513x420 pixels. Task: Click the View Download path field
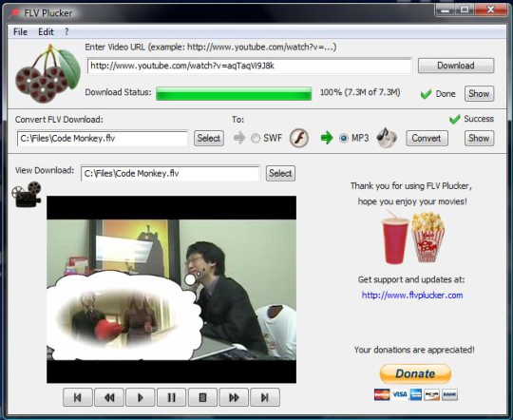click(170, 174)
